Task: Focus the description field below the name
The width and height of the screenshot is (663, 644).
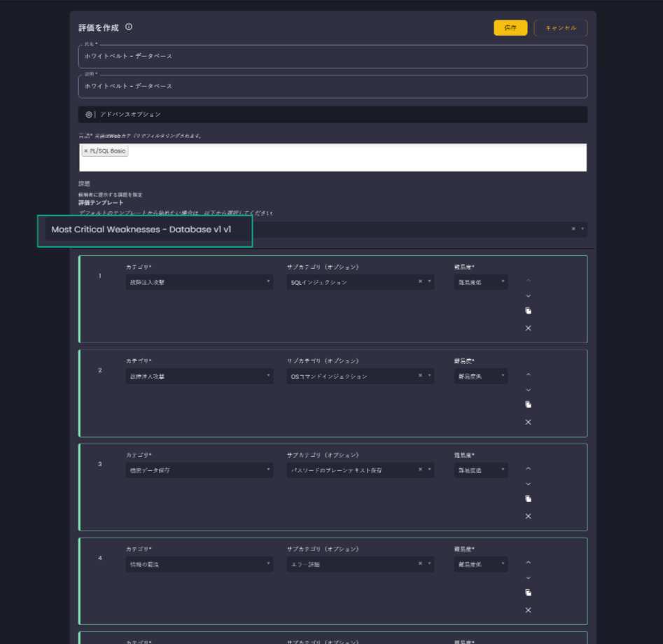Action: 333,86
